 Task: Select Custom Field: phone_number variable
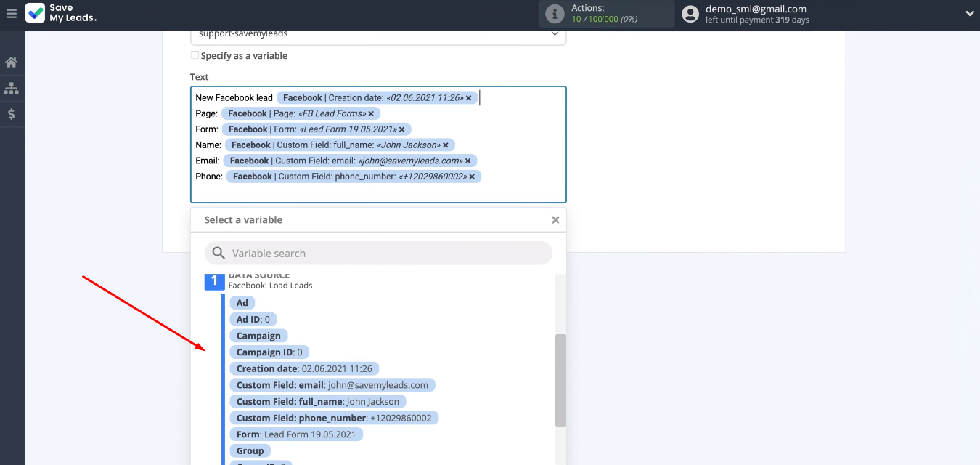(x=334, y=418)
